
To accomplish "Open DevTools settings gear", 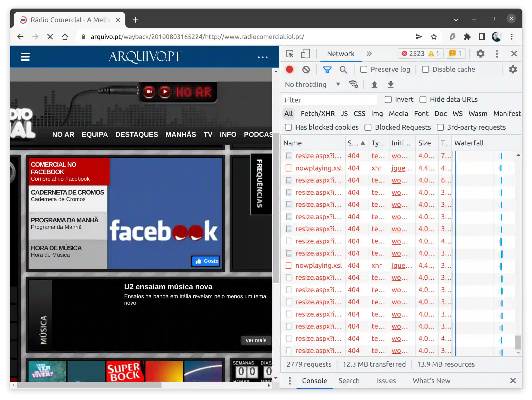I will [480, 54].
